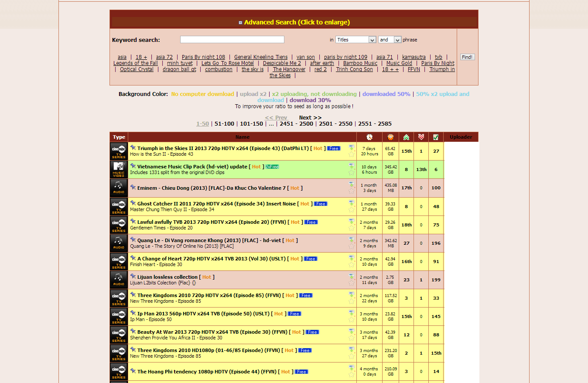
Task: Toggle the bookmark star for Ip Man 2013
Action: coord(352,319)
